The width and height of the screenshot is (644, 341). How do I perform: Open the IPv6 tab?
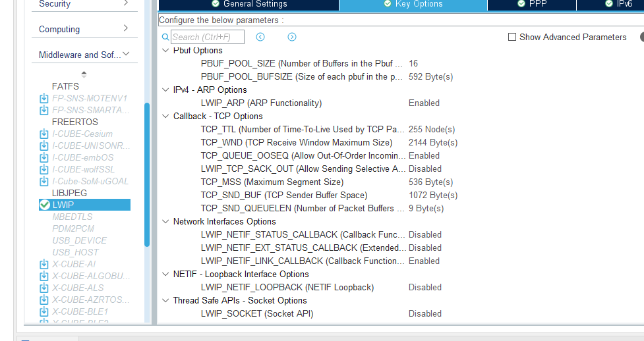[610, 4]
